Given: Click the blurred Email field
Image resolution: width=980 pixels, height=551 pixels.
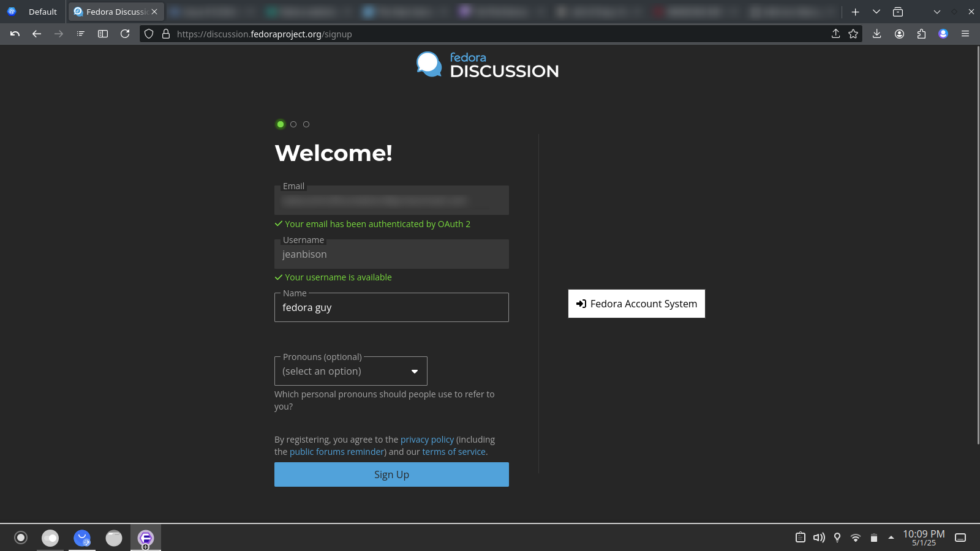Looking at the screenshot, I should pos(391,200).
